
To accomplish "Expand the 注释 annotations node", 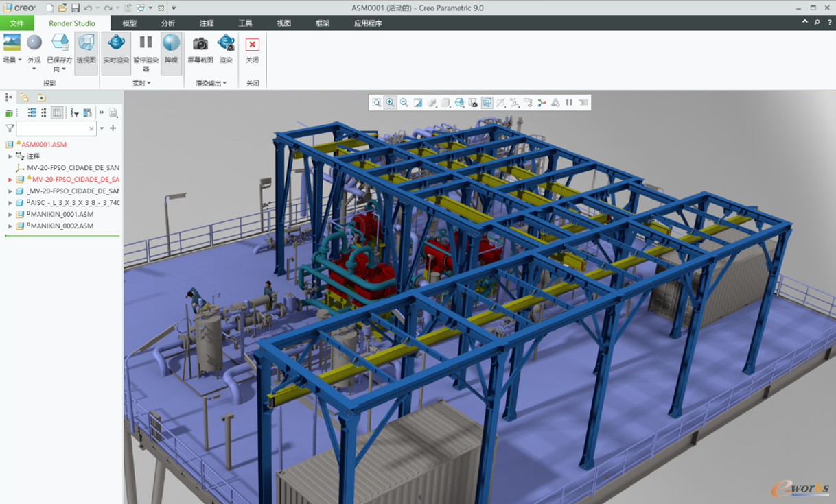I will click(x=10, y=156).
